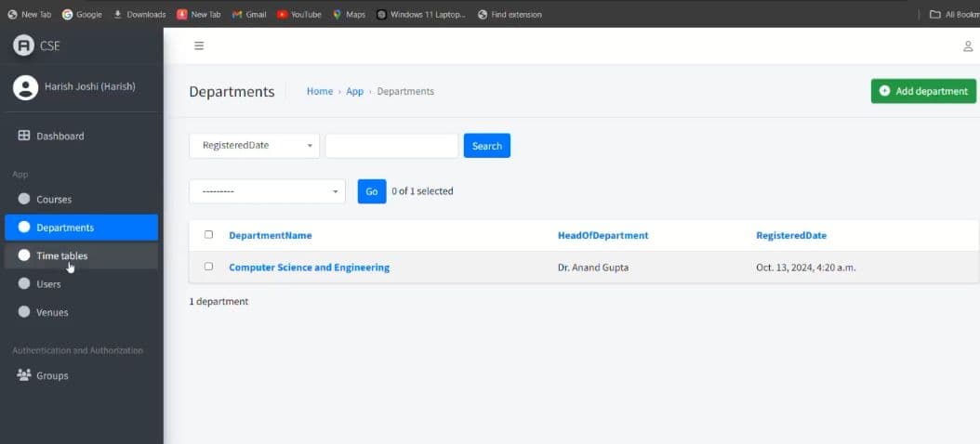Open the RegisteredDate search field dropdown
Viewport: 980px width, 444px height.
[x=254, y=146]
